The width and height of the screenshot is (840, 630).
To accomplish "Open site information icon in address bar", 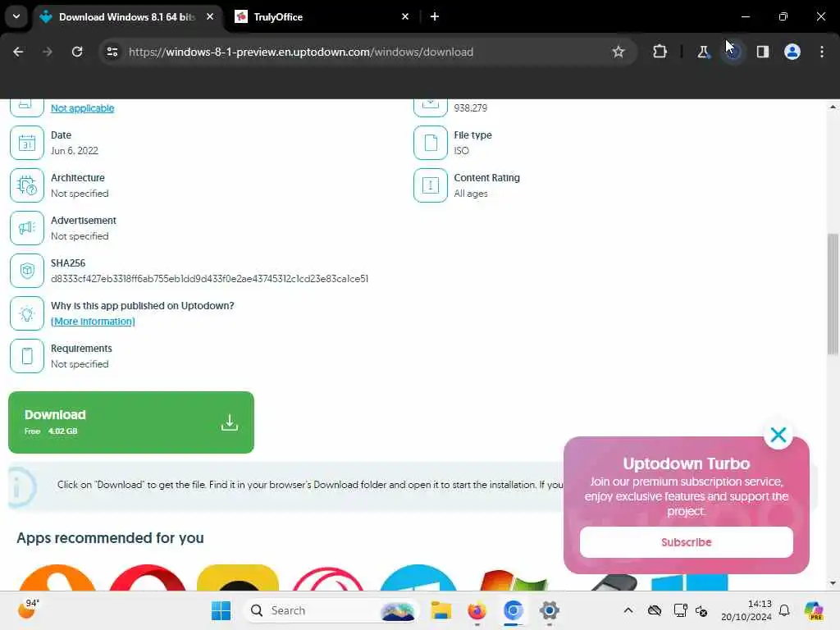I will coord(112,52).
